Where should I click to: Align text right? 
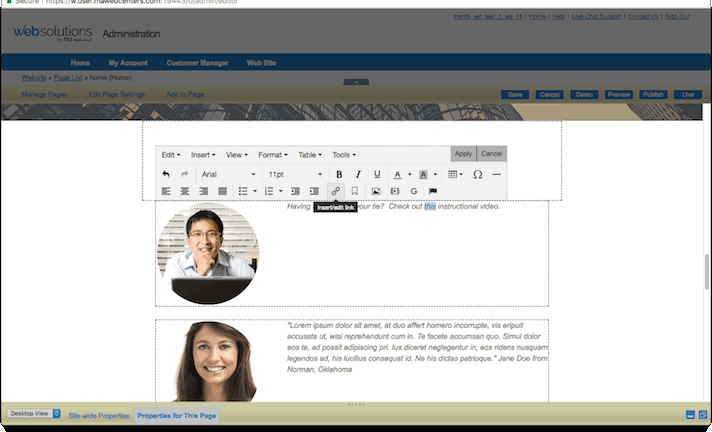(203, 191)
